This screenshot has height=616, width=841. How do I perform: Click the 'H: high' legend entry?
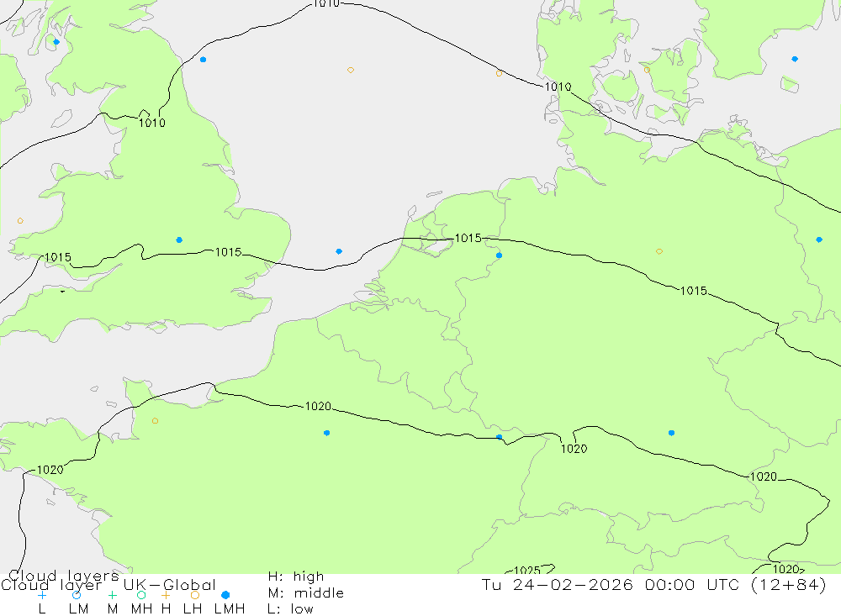coord(296,577)
